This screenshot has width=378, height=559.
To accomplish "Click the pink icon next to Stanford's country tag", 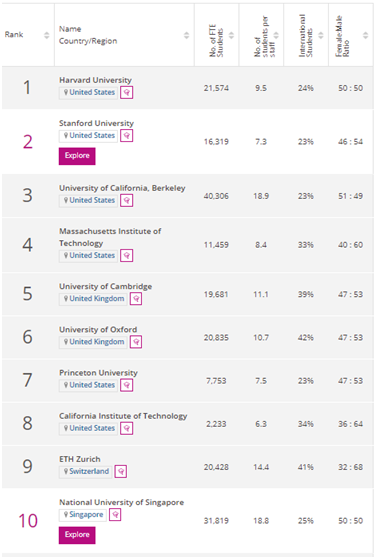I will tap(127, 135).
